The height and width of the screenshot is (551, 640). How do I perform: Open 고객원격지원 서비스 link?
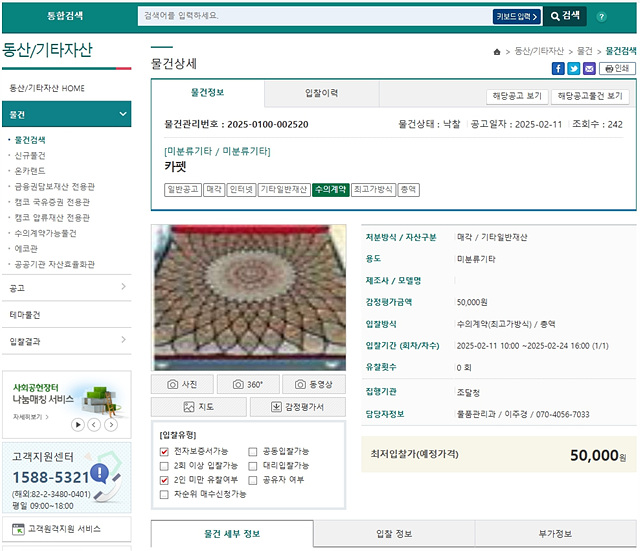click(67, 529)
